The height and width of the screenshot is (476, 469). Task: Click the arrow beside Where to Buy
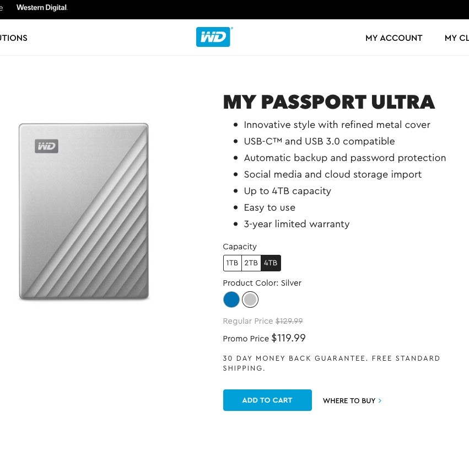click(x=380, y=401)
